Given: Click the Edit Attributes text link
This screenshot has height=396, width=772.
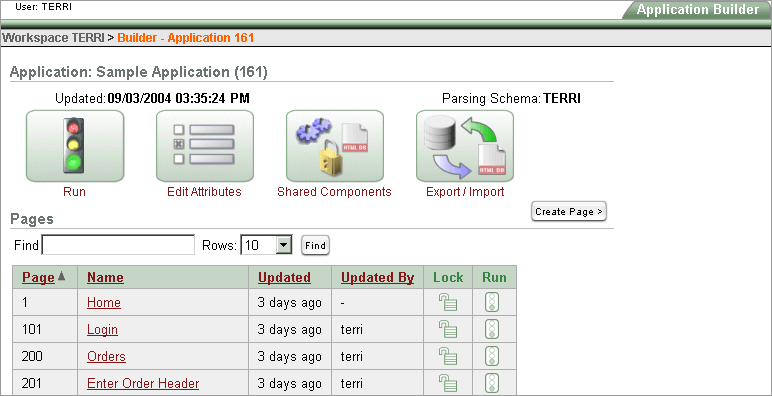Looking at the screenshot, I should [x=204, y=192].
